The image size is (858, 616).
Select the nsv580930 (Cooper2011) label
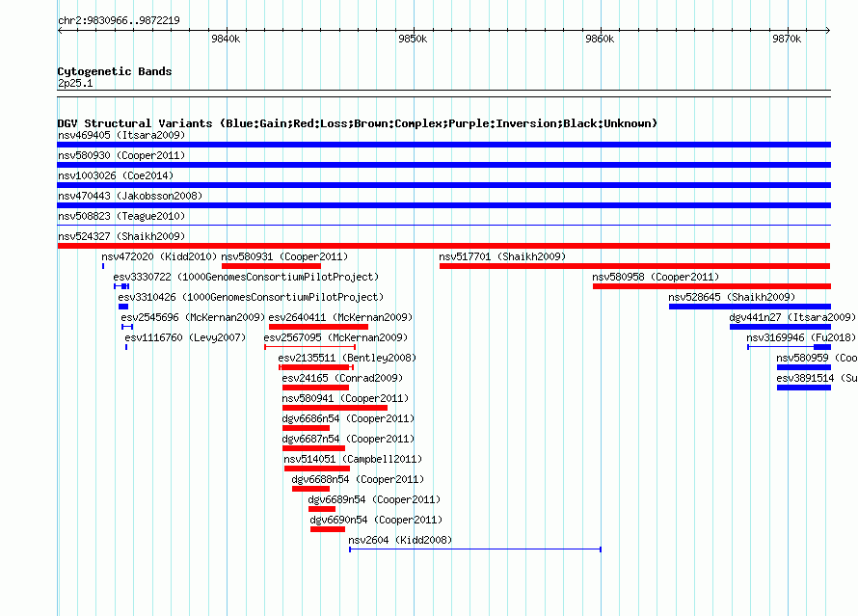coord(121,155)
